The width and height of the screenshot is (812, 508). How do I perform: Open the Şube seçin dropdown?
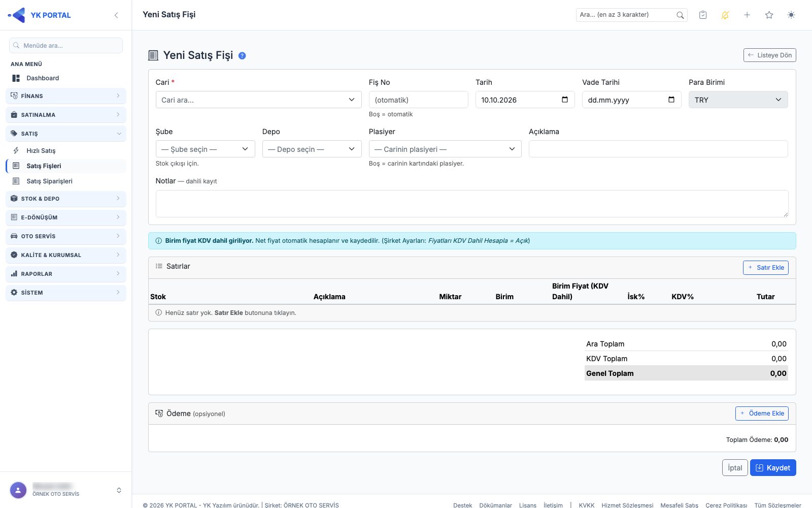[x=205, y=149]
